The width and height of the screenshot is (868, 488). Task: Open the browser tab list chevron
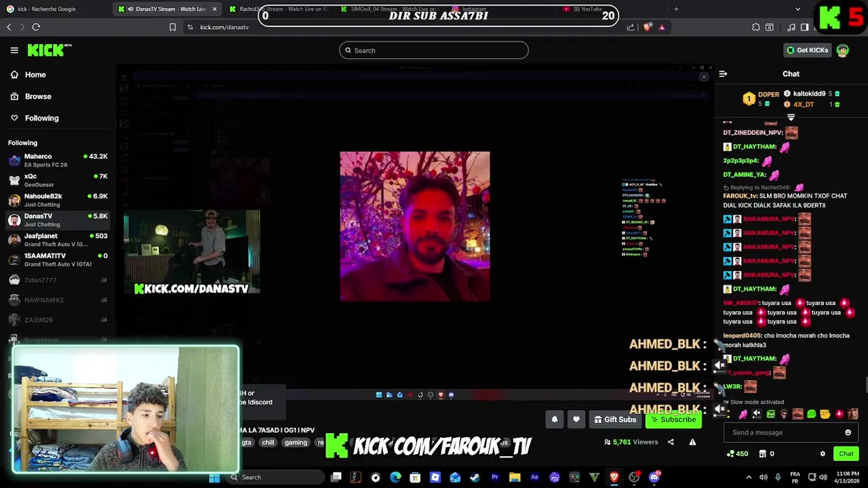[x=797, y=9]
